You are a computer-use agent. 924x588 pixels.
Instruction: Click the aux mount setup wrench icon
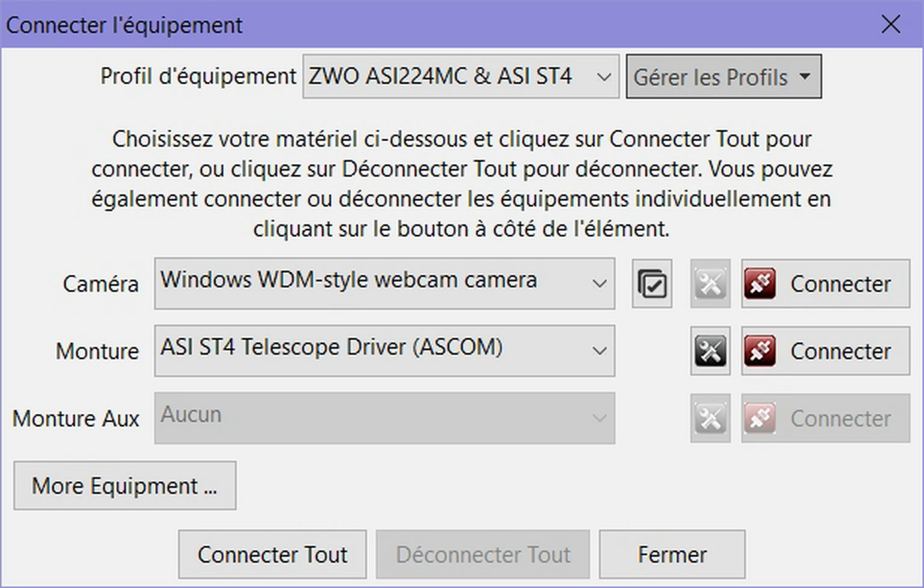point(710,418)
